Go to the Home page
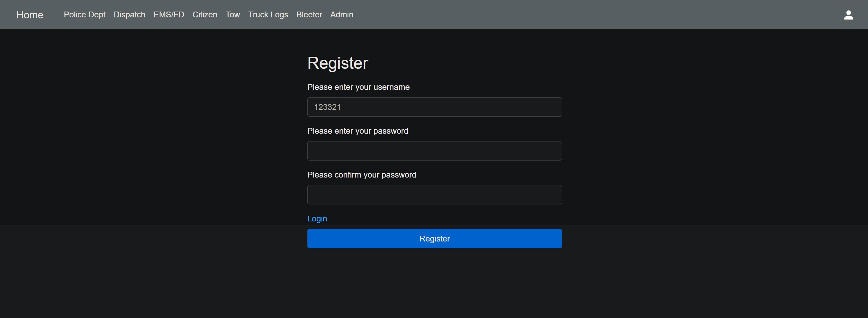The height and width of the screenshot is (318, 868). click(x=30, y=15)
